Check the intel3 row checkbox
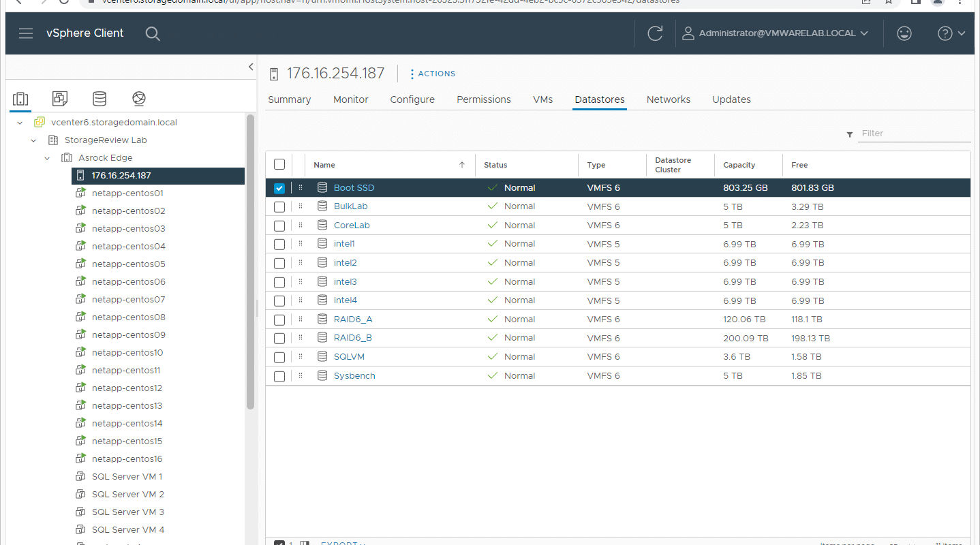Screen dimensions: 980x545 tap(279, 282)
